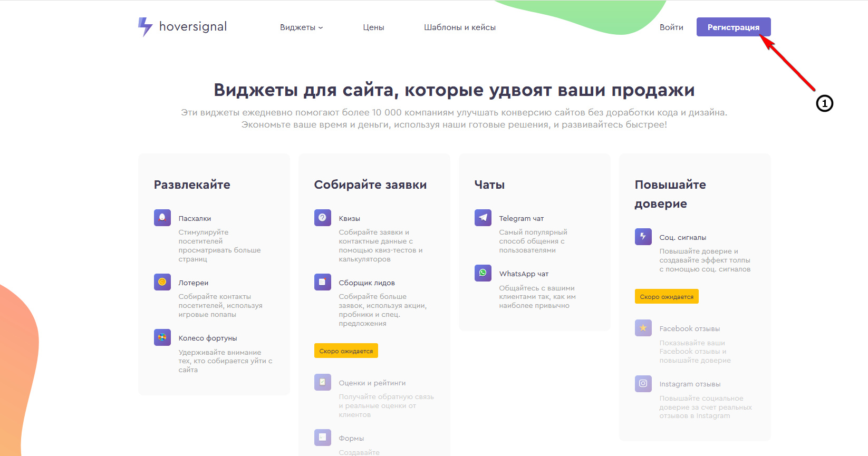
Task: Click the WhatsApp чат icon
Action: pyautogui.click(x=483, y=273)
